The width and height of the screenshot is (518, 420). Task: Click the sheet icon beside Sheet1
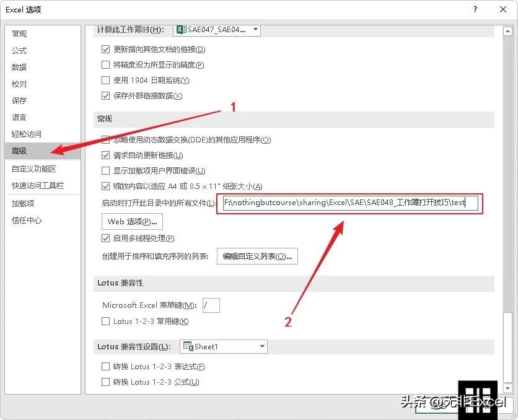(x=188, y=346)
